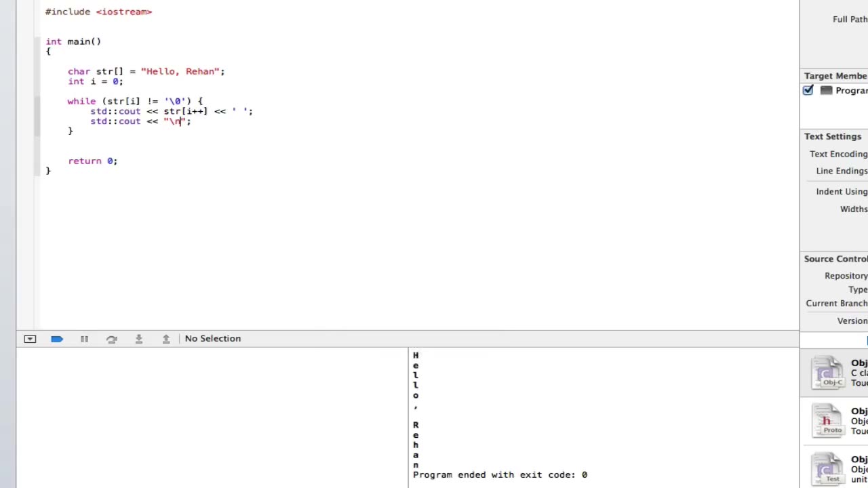Open the No Selection jump bar menu
Screen dimensions: 868x488
(212, 338)
